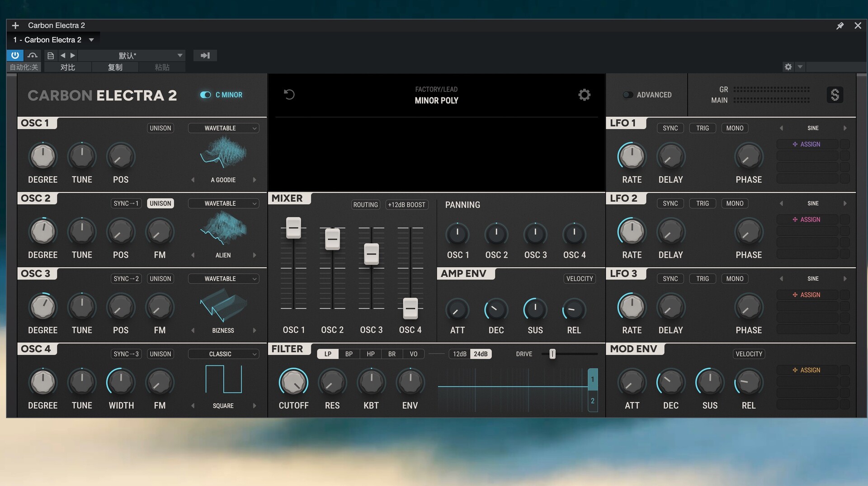Pin the Carbon Electra 2 window
The width and height of the screenshot is (868, 486).
840,26
